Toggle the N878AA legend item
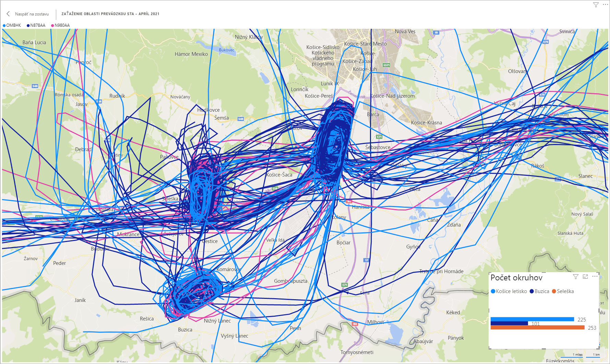 [37, 25]
